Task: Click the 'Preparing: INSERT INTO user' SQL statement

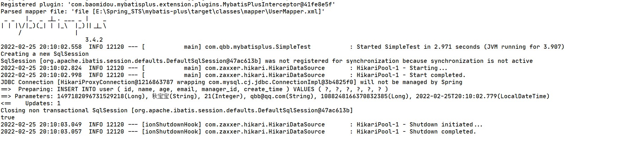Action: [x=203, y=89]
